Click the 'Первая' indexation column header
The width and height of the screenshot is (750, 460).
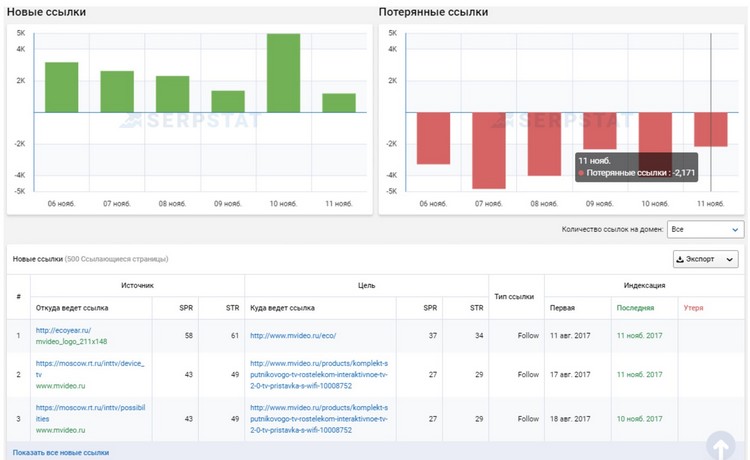(x=562, y=308)
